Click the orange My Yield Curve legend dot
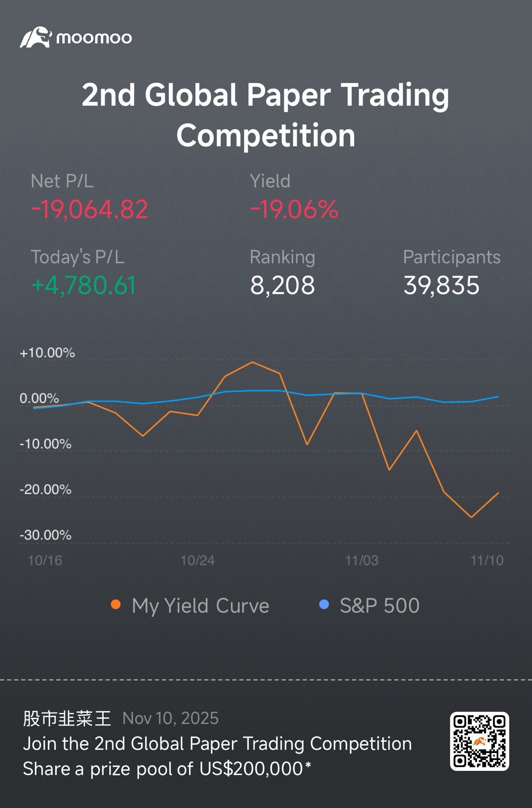 tap(116, 605)
